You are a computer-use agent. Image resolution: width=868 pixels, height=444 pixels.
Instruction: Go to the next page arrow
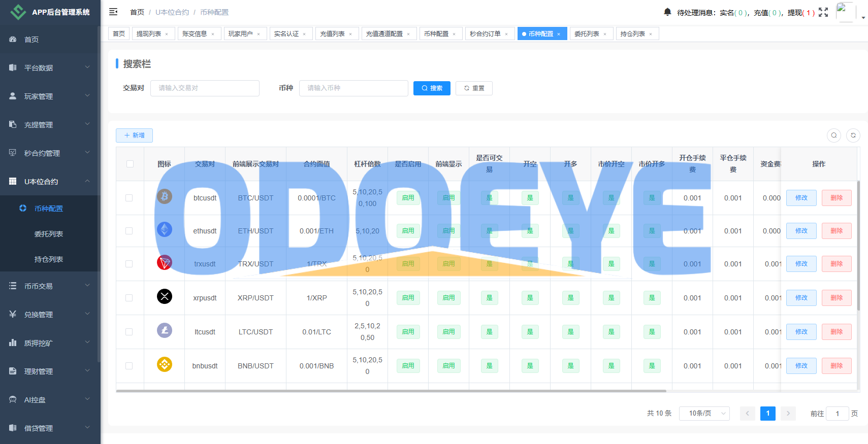pos(788,414)
